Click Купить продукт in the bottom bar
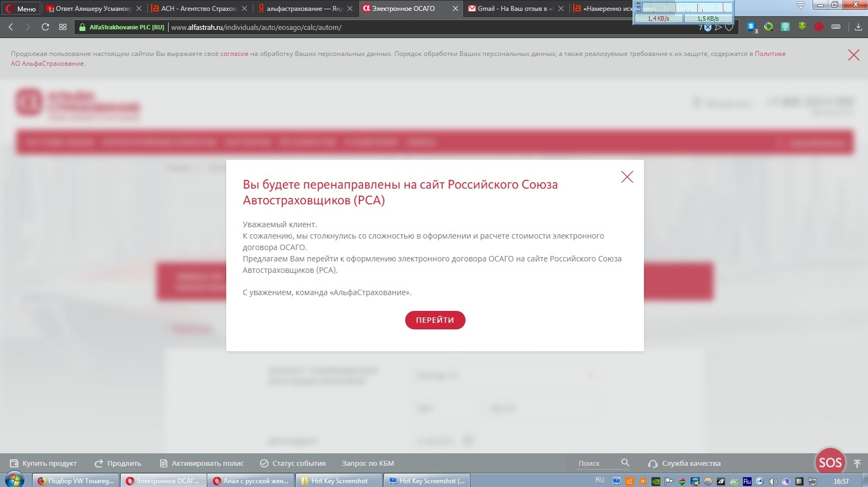Image resolution: width=868 pixels, height=487 pixels. pos(44,464)
